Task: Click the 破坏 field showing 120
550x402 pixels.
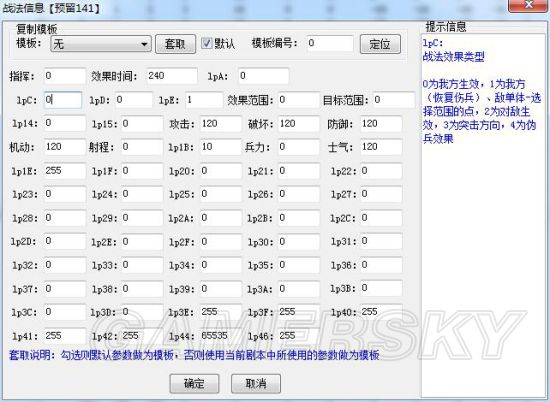Action: coord(299,123)
